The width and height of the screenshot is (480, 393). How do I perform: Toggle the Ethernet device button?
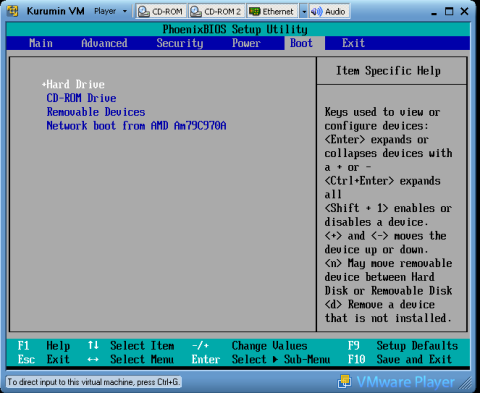[272, 12]
